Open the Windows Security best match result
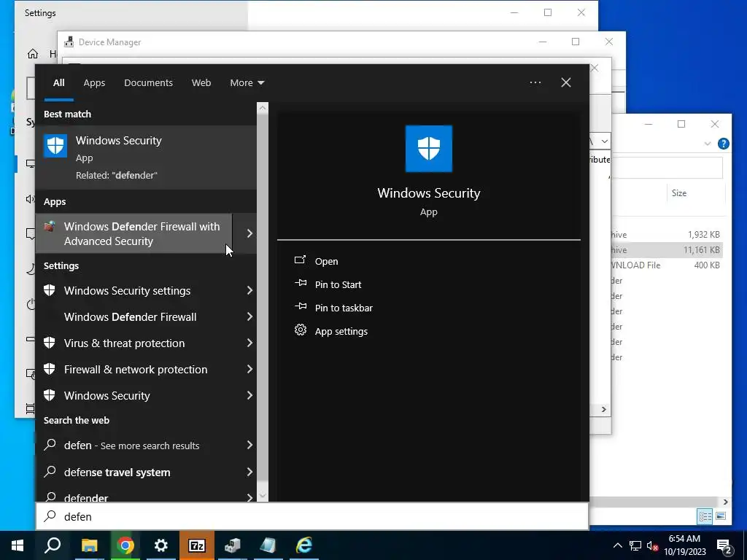 pyautogui.click(x=146, y=157)
